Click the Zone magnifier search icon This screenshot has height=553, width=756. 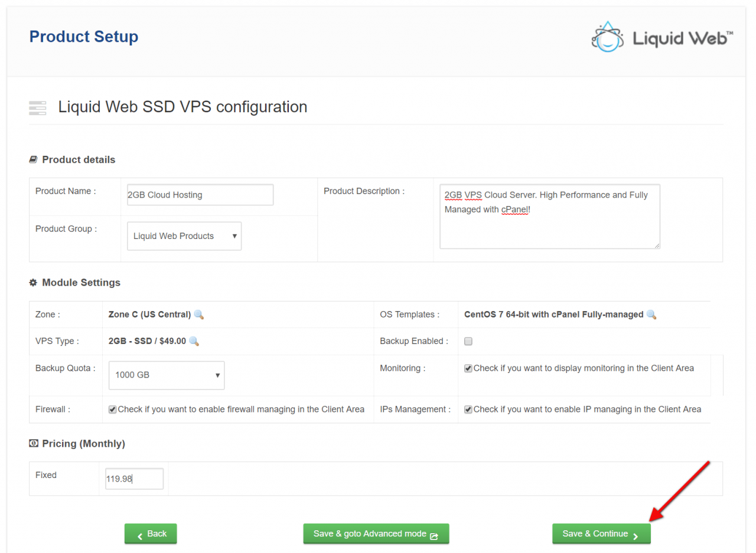[x=199, y=315]
